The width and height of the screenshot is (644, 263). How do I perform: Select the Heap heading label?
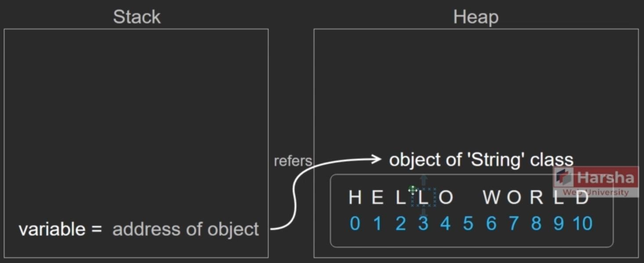click(x=476, y=17)
